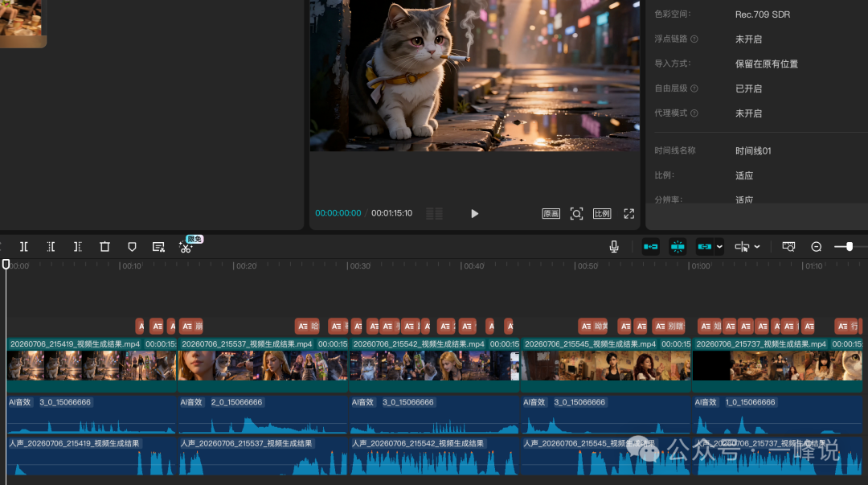868x485 pixels.
Task: Expand the preview axis dropdown arrow
Action: [x=757, y=247]
